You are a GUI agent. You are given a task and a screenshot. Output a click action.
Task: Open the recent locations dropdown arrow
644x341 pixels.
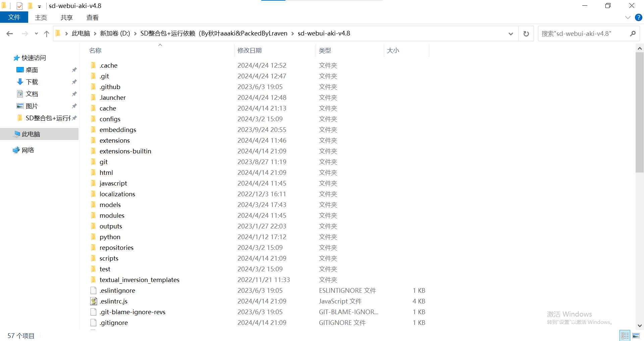pyautogui.click(x=36, y=33)
